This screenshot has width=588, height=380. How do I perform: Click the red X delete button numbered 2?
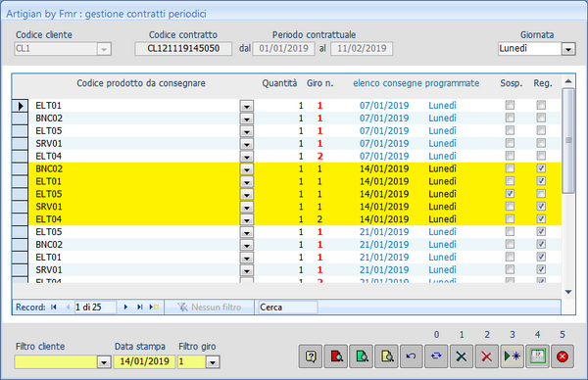(487, 356)
